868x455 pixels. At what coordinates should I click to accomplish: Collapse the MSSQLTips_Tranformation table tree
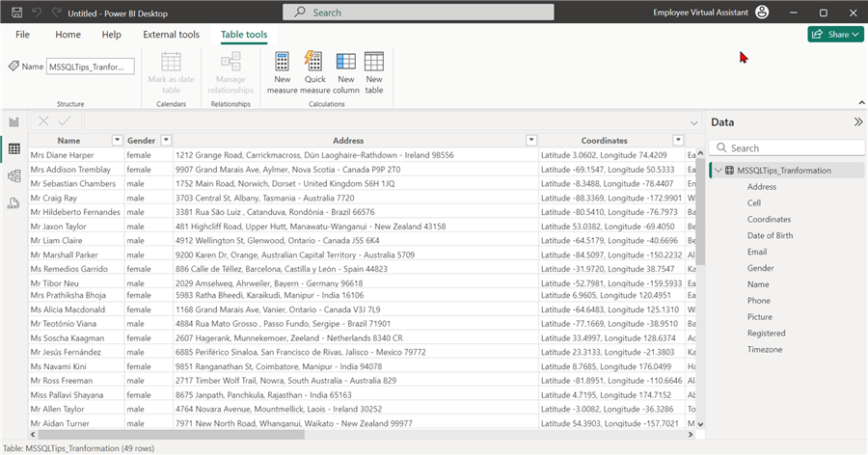718,171
